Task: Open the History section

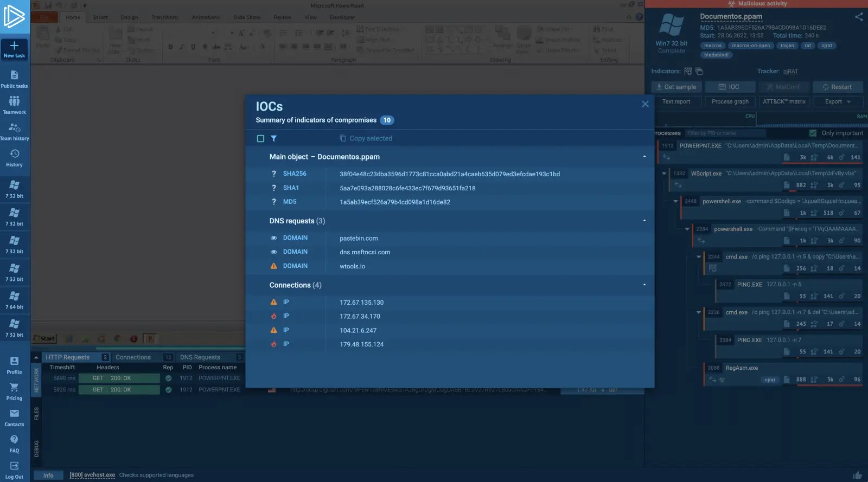Action: [15, 158]
